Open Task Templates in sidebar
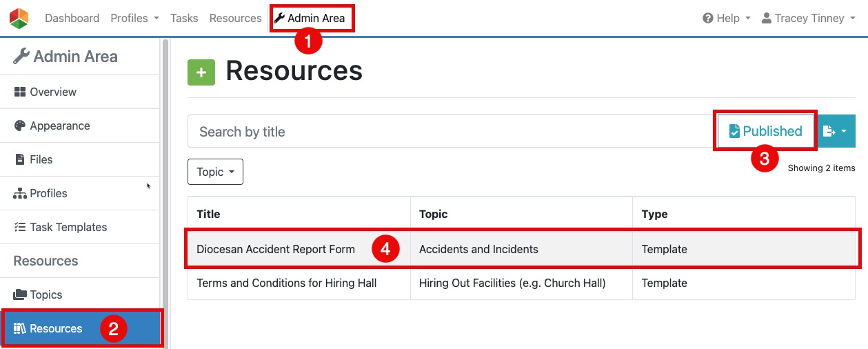868x349 pixels. 68,227
